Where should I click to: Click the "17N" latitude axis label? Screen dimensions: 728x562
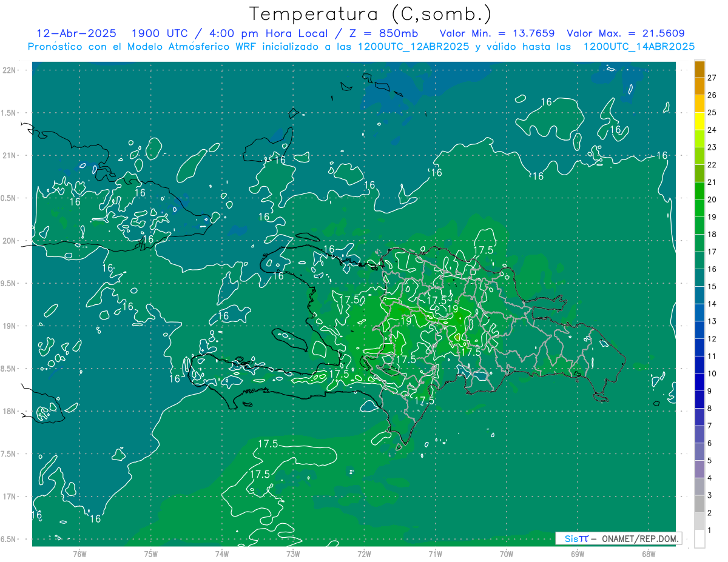[10, 497]
